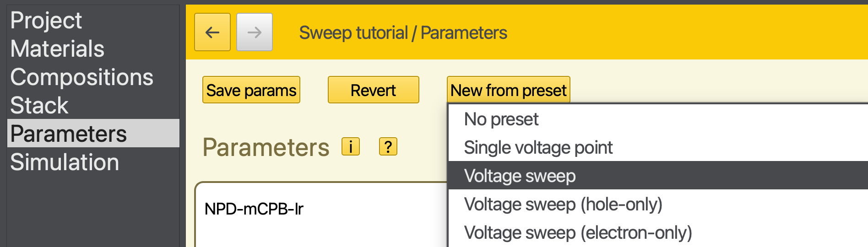
Task: Select the NPD-mCPB-Ir parameter entry
Action: pos(254,209)
